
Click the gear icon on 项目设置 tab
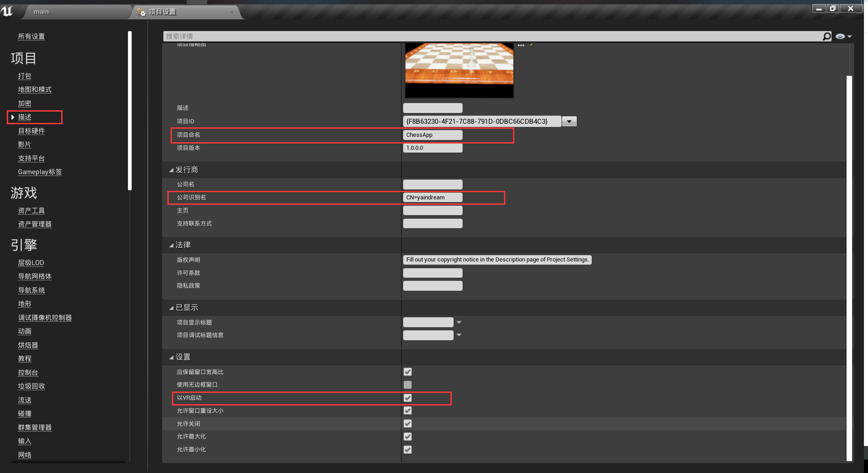tap(141, 12)
